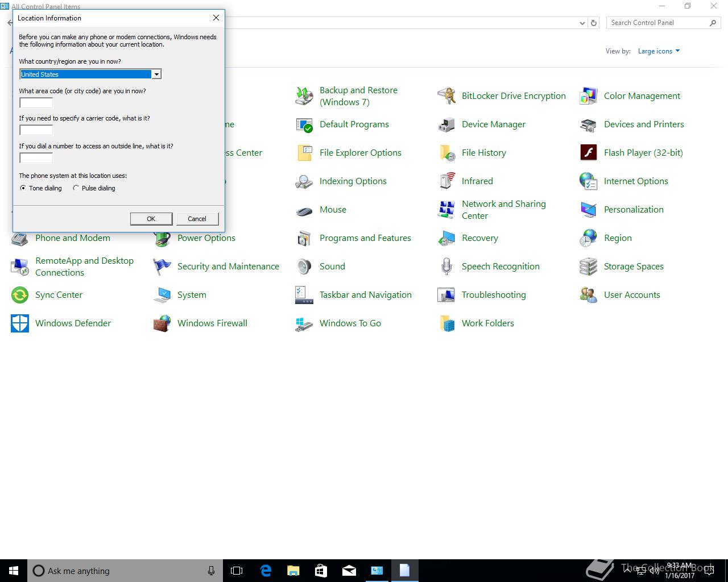Open the Personalization icon
This screenshot has height=582, width=728.
point(589,210)
